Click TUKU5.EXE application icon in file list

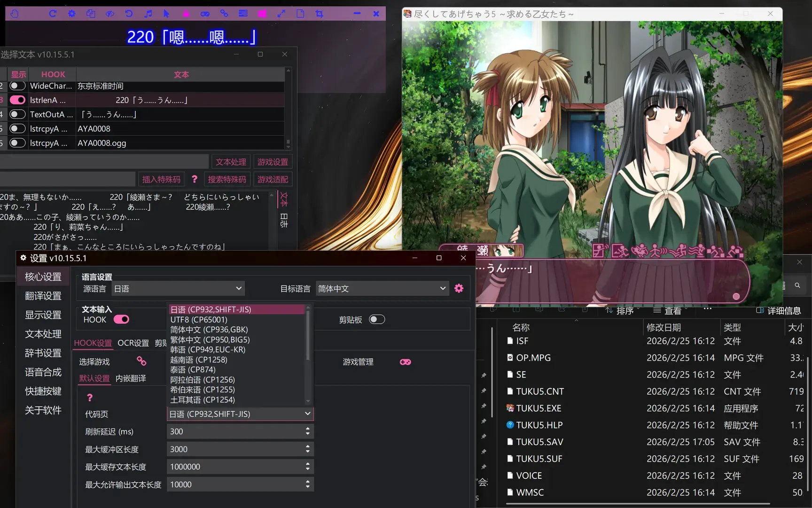click(510, 408)
